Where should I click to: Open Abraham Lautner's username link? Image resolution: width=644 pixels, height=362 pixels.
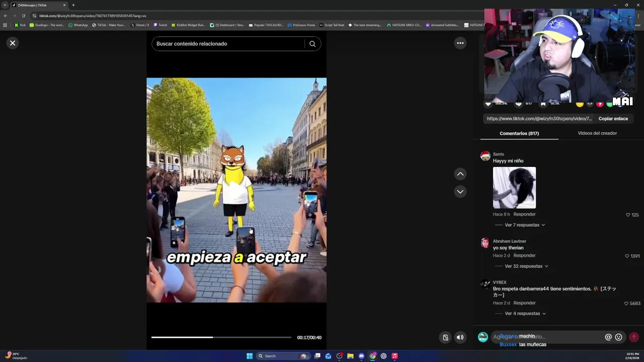(x=509, y=241)
